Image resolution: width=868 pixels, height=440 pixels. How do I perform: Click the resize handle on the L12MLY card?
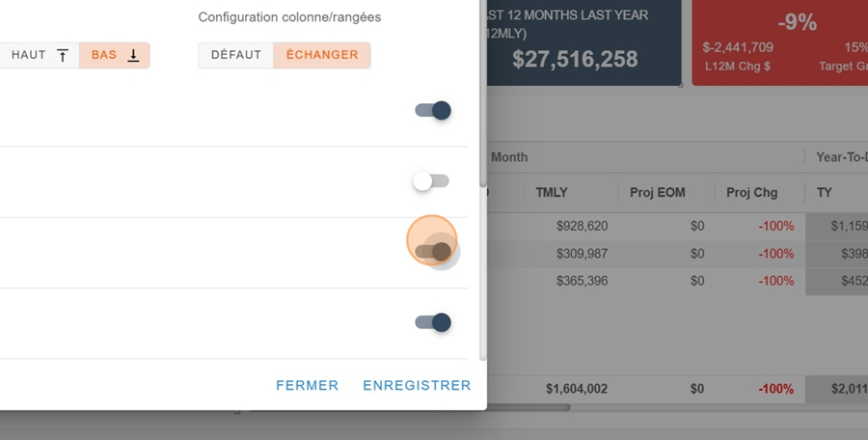click(x=680, y=86)
